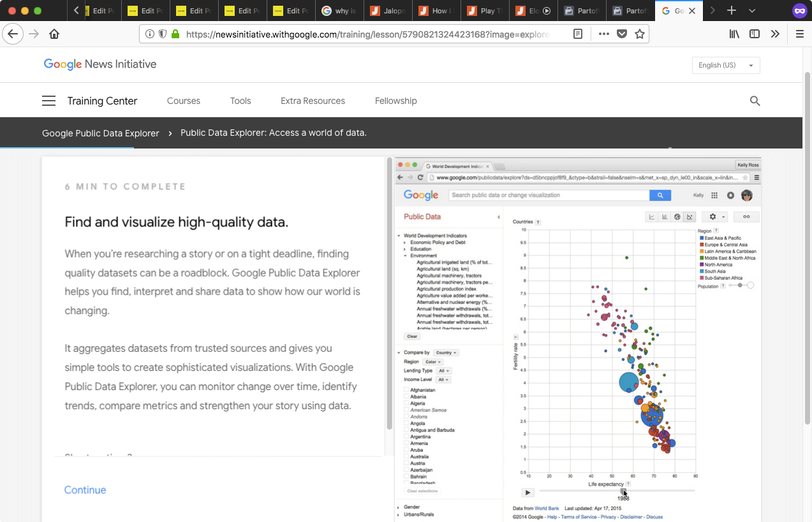The height and width of the screenshot is (522, 812).
Task: Open the page actions three-dot menu
Action: pyautogui.click(x=603, y=34)
